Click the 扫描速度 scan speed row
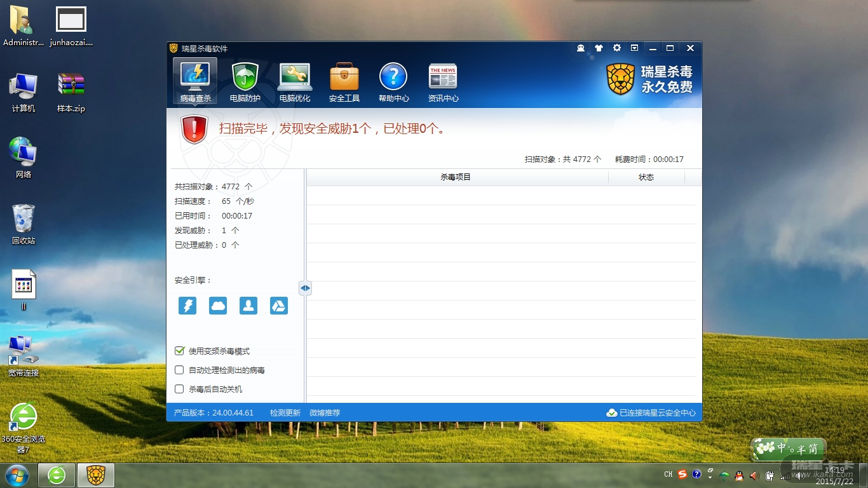 215,201
